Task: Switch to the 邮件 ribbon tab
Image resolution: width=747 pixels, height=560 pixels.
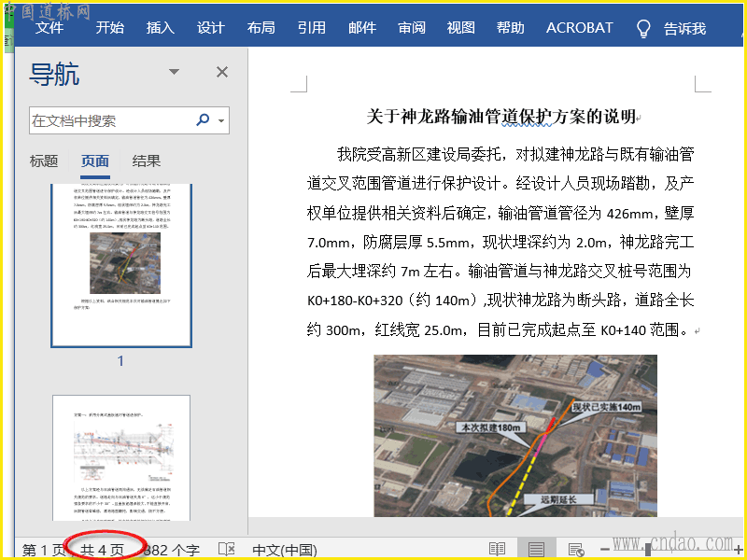Action: (362, 28)
